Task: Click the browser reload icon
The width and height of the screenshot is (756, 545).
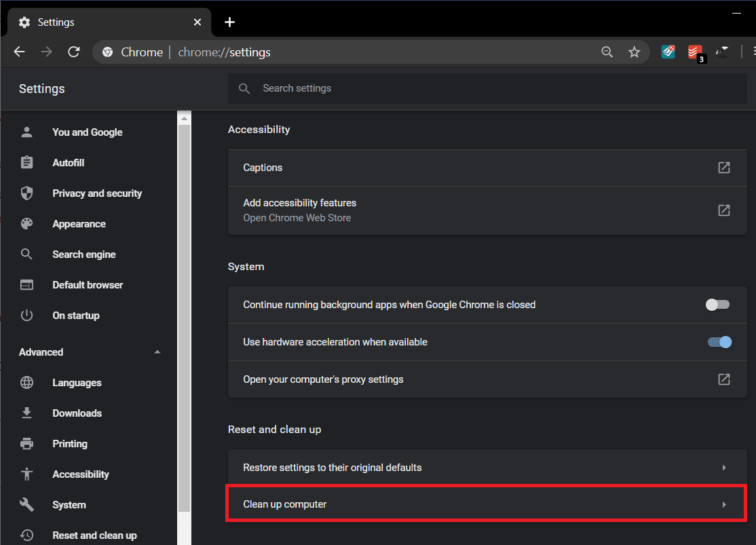Action: pyautogui.click(x=74, y=52)
